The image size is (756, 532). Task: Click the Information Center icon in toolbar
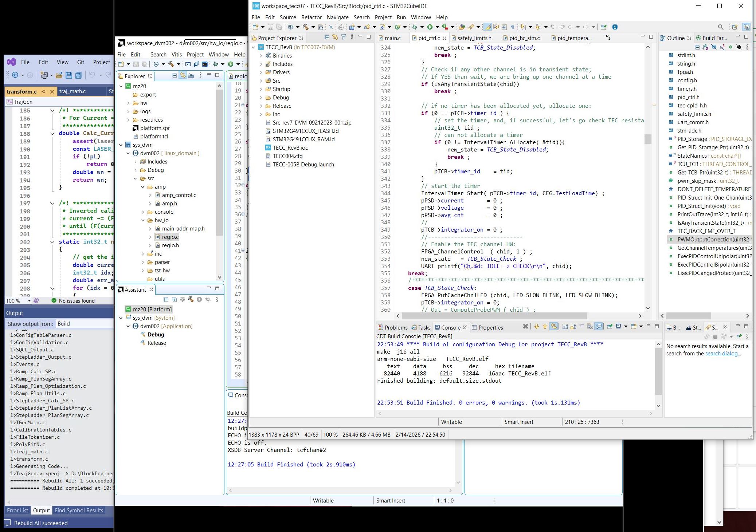[615, 27]
